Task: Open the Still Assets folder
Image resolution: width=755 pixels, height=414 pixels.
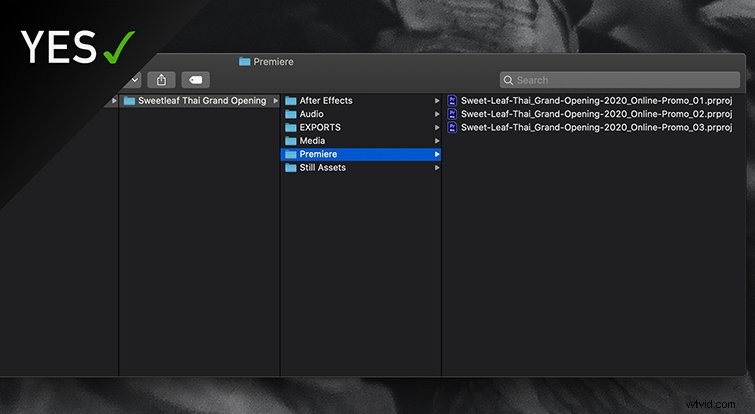Action: 361,168
